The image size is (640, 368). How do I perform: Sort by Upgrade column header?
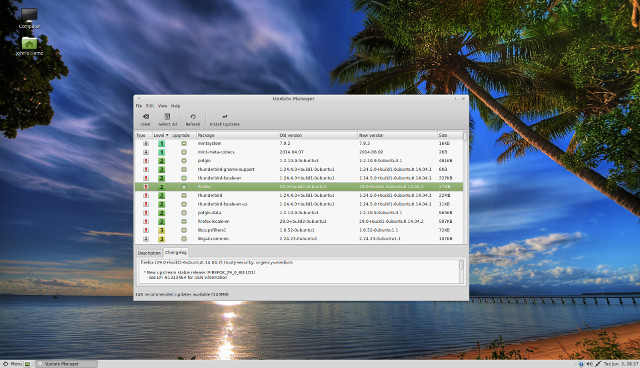point(183,135)
